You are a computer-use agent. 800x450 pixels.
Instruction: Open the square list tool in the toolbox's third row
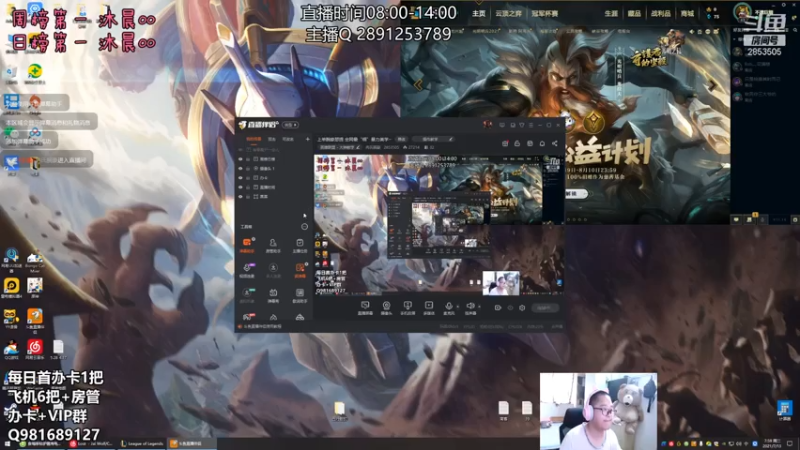coord(299,294)
